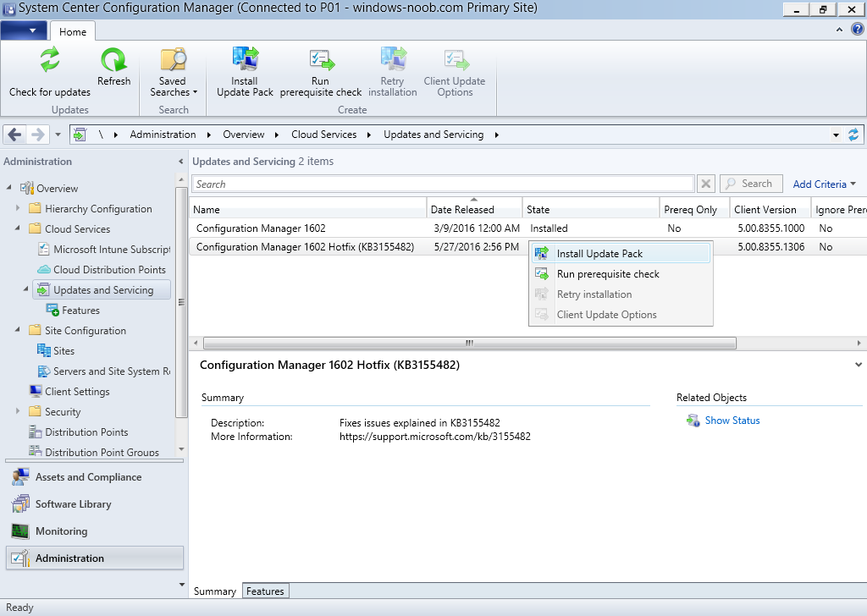Choose Retry installation from context menu
The width and height of the screenshot is (867, 616).
(621, 294)
